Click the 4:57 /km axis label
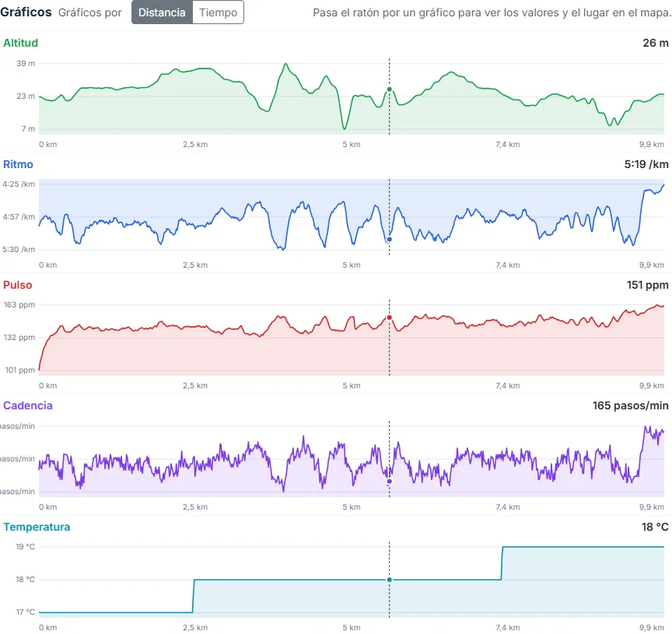 [19, 216]
